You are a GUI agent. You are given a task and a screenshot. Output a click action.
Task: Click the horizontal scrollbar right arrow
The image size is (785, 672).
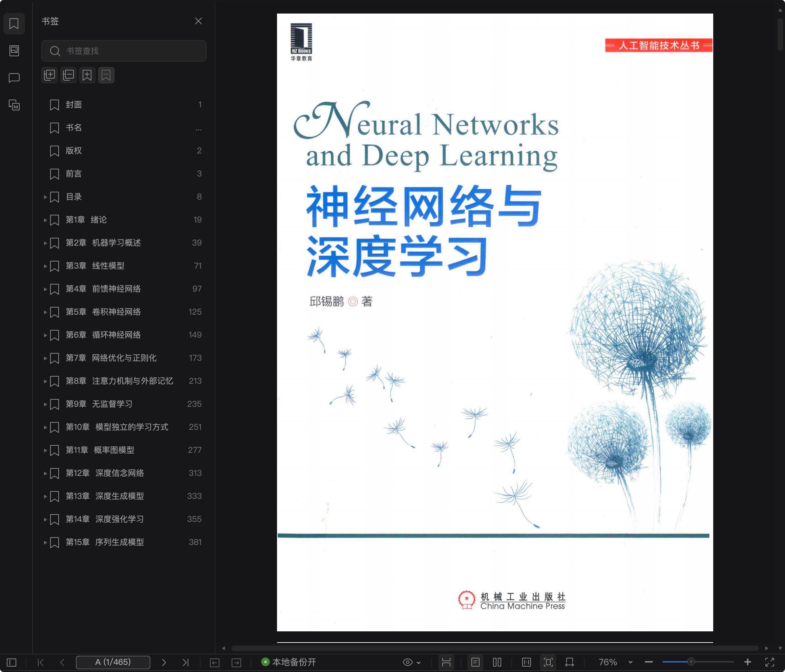pyautogui.click(x=767, y=648)
